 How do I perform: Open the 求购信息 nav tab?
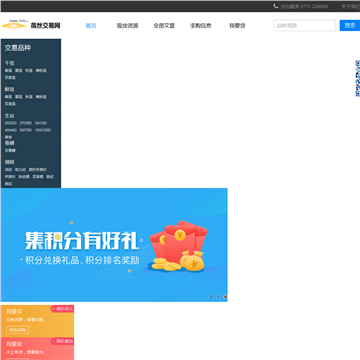pyautogui.click(x=201, y=26)
